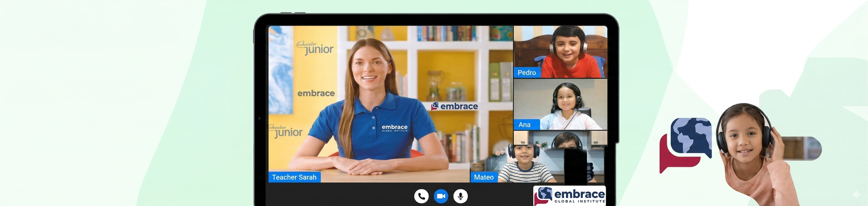Click the Mateo name label
868x206 pixels.
[484, 177]
